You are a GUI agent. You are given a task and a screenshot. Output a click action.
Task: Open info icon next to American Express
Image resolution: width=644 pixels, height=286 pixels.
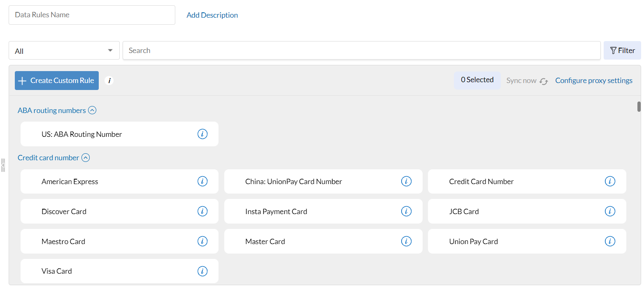pos(202,181)
